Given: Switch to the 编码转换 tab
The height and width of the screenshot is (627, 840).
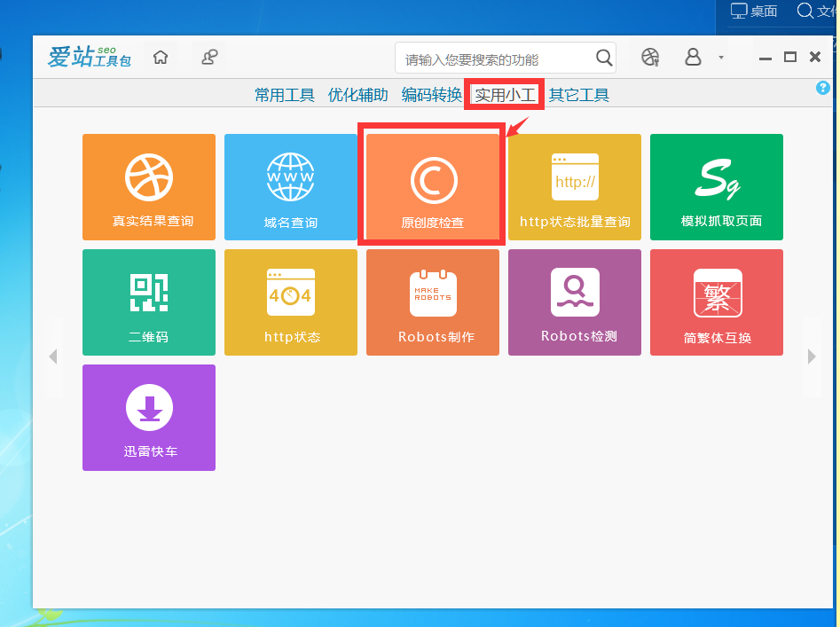Looking at the screenshot, I should click(431, 95).
